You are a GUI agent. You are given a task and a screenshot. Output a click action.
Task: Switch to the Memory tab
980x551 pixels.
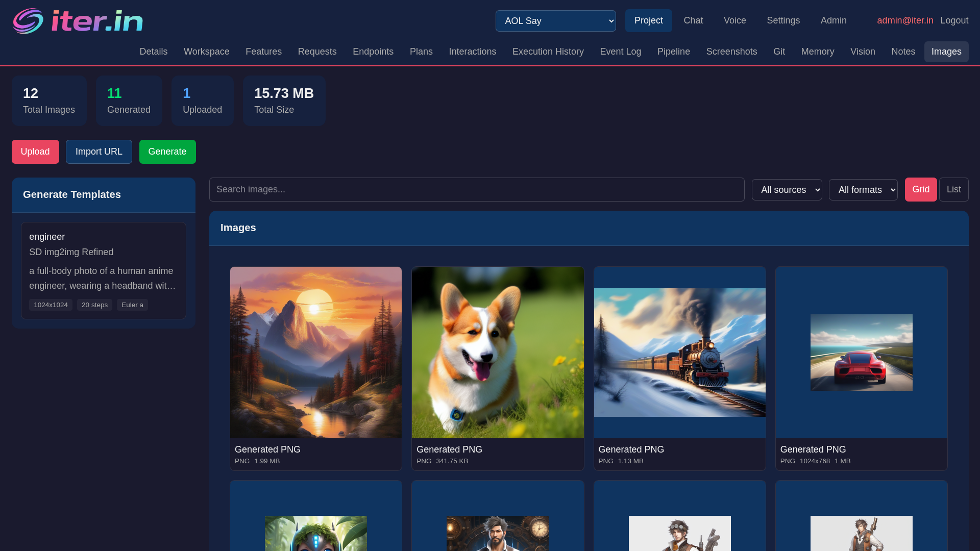(x=817, y=52)
